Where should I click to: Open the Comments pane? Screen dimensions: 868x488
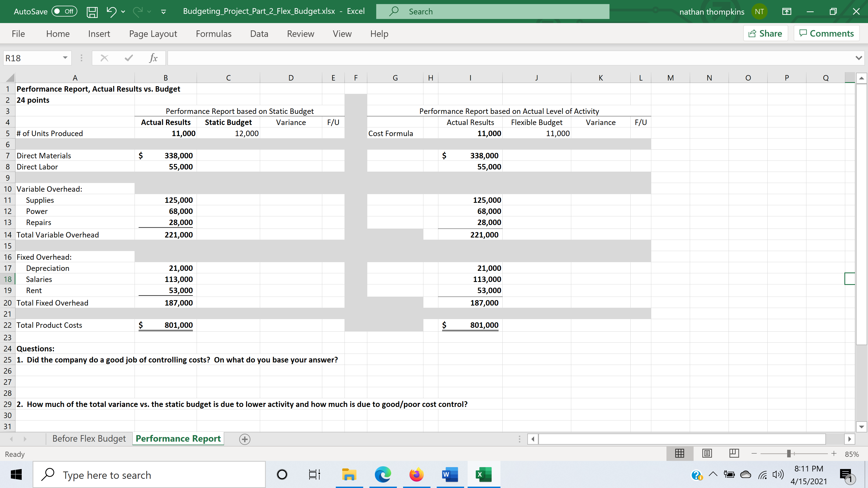826,33
